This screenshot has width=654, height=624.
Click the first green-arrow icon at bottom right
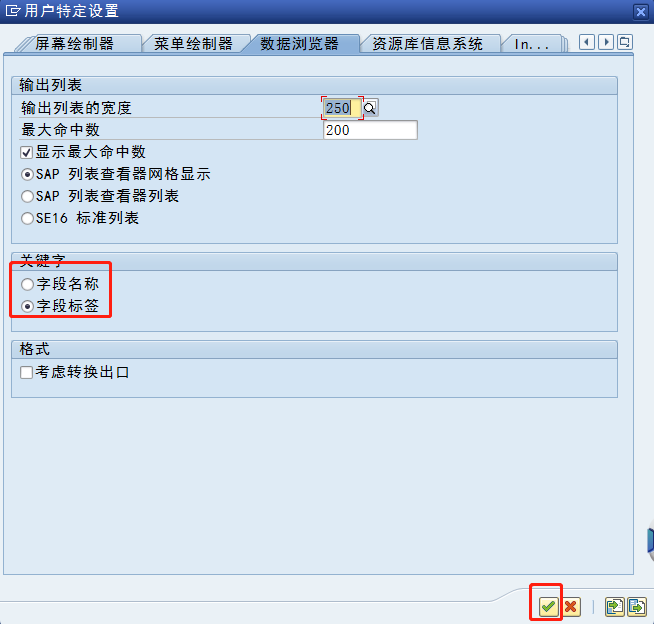614,606
